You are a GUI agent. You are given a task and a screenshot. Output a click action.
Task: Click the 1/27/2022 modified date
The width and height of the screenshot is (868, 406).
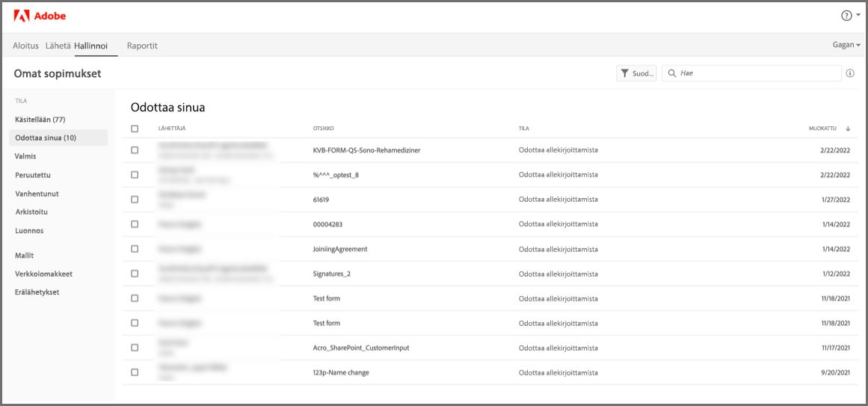pyautogui.click(x=836, y=200)
